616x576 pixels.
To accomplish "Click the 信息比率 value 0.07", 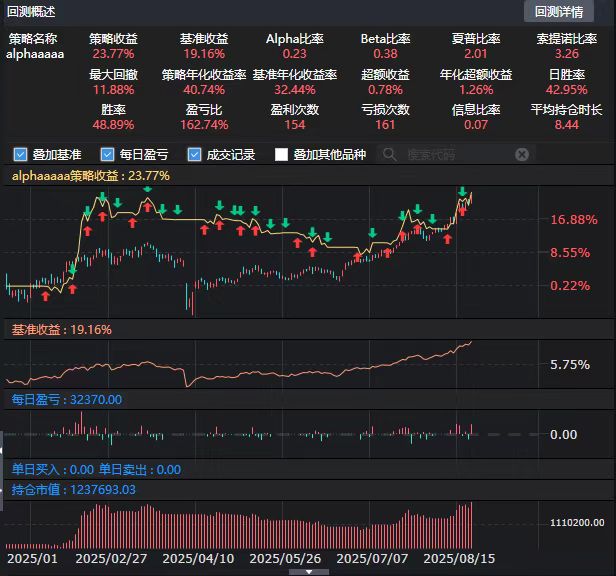I will [x=476, y=125].
